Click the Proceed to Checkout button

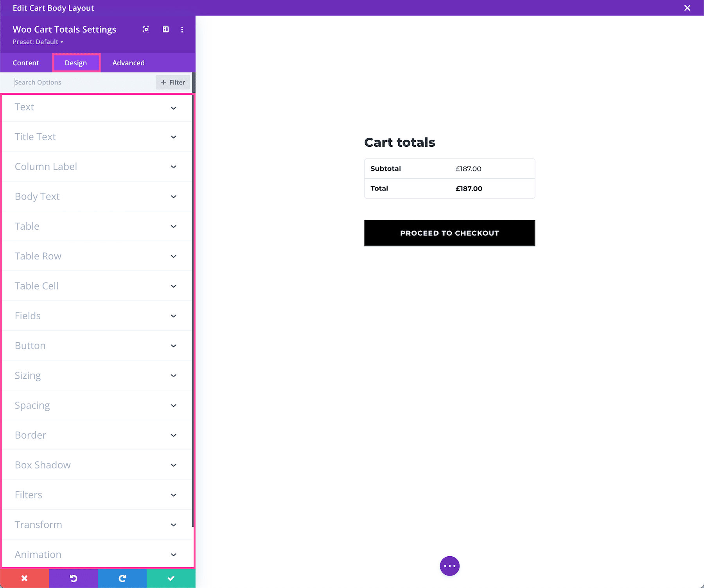click(x=449, y=233)
